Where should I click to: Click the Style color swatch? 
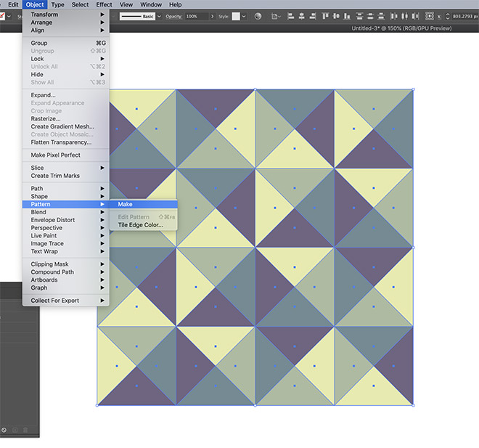(236, 16)
